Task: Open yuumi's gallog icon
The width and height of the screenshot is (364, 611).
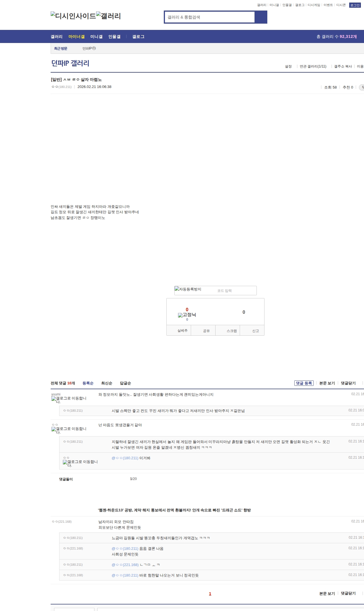Action: coord(69,400)
